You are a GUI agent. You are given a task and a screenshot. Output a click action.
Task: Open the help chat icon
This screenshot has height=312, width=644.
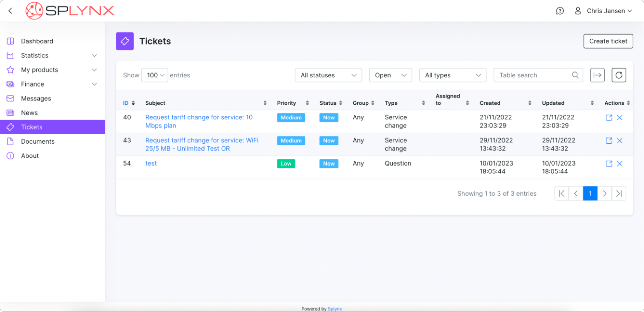(x=560, y=11)
